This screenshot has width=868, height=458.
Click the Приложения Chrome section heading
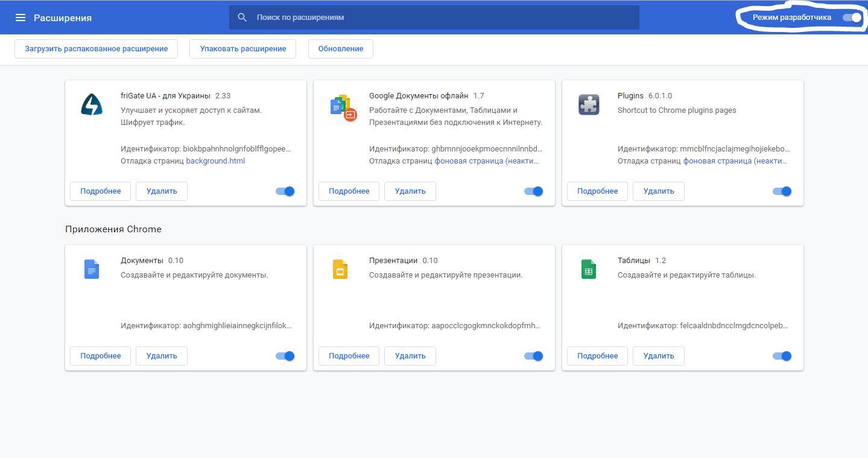113,229
